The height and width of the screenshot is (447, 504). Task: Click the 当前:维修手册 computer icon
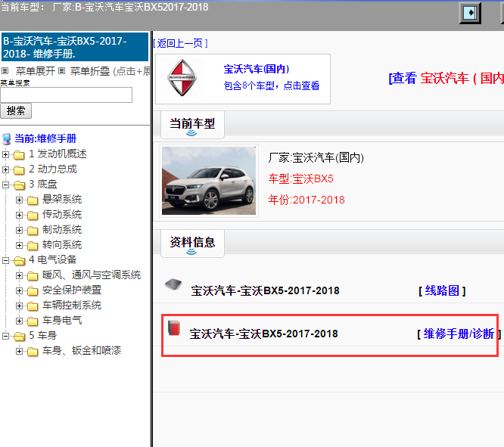point(6,139)
